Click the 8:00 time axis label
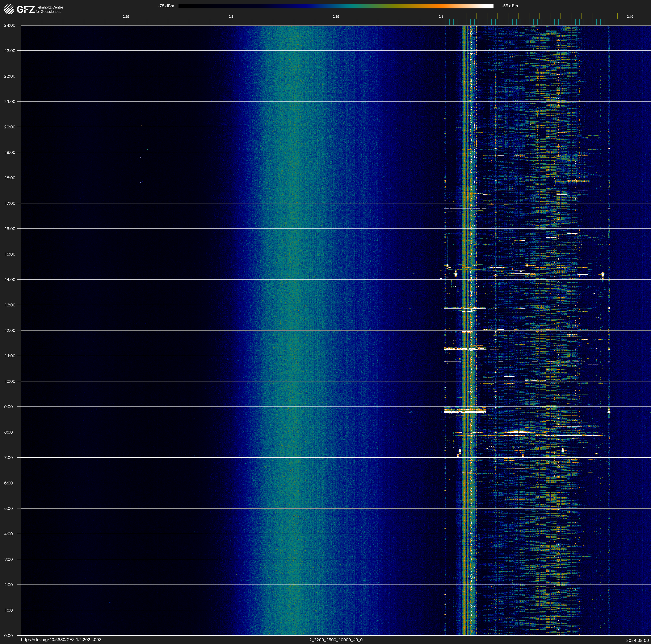 [x=8, y=432]
